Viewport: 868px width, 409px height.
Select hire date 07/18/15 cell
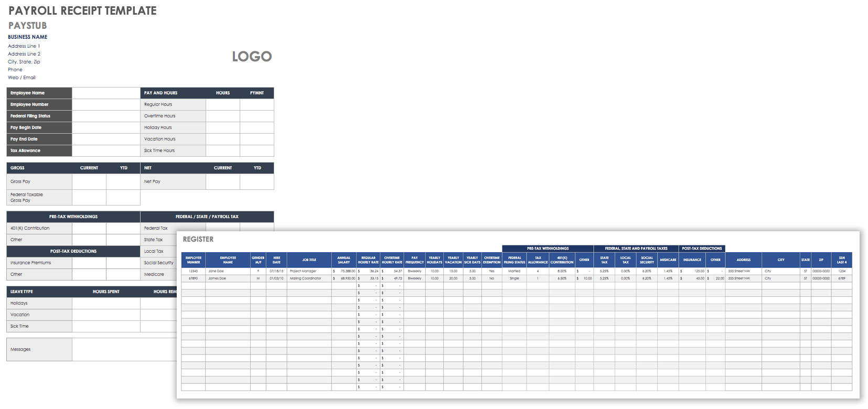click(276, 271)
